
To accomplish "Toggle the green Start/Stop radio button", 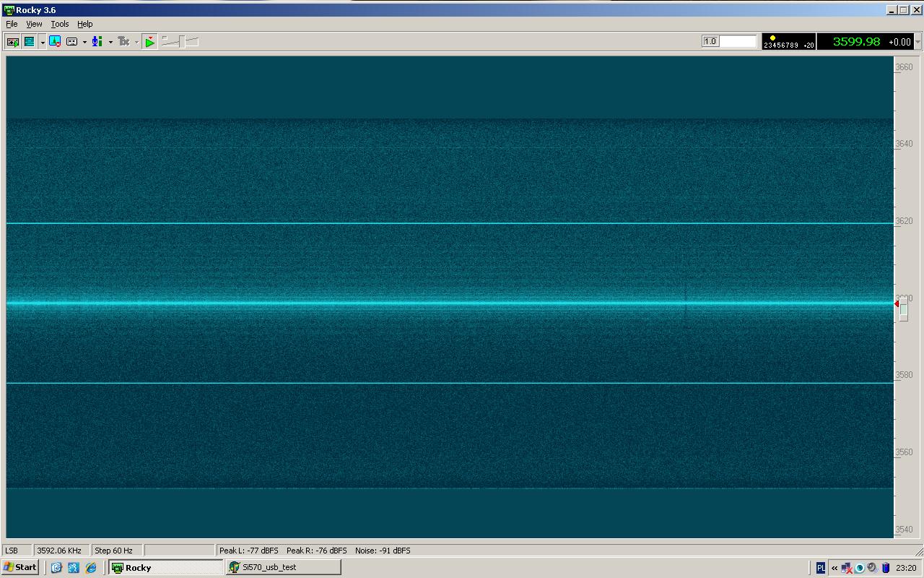I will pyautogui.click(x=149, y=42).
